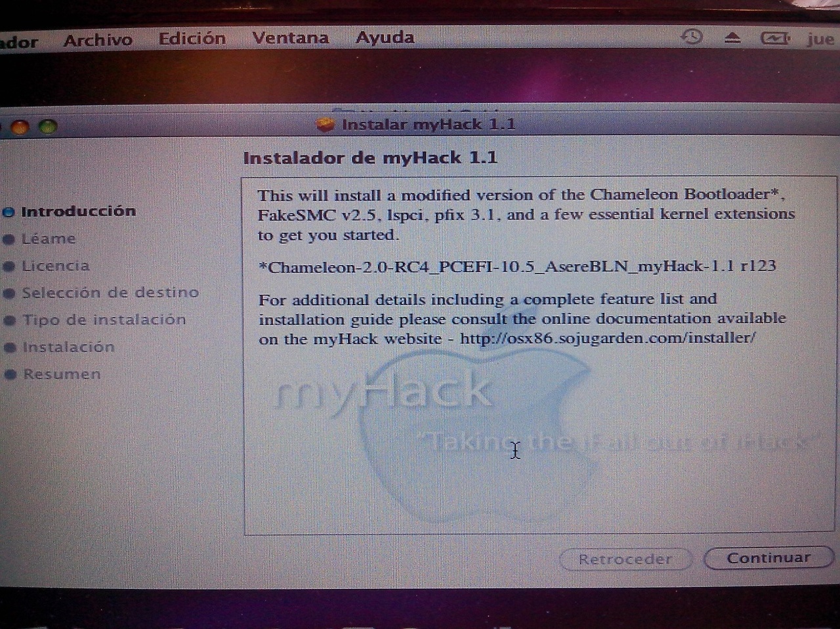
Task: Click the battery status icon
Action: point(774,38)
